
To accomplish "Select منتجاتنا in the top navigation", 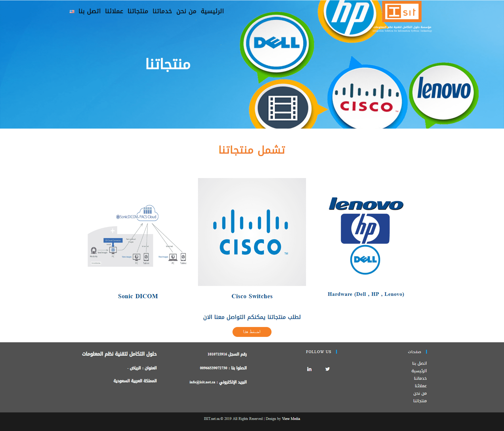I will (x=138, y=11).
